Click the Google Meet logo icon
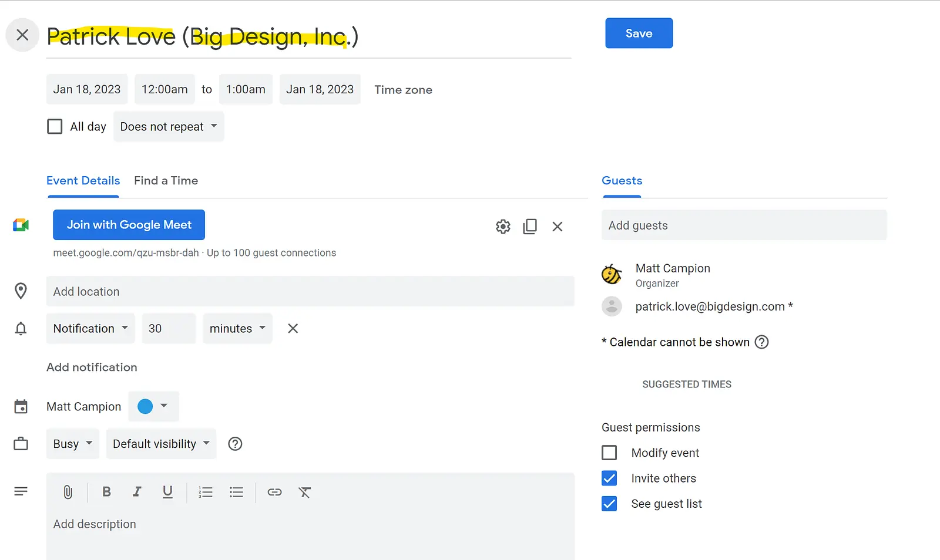 coord(21,225)
